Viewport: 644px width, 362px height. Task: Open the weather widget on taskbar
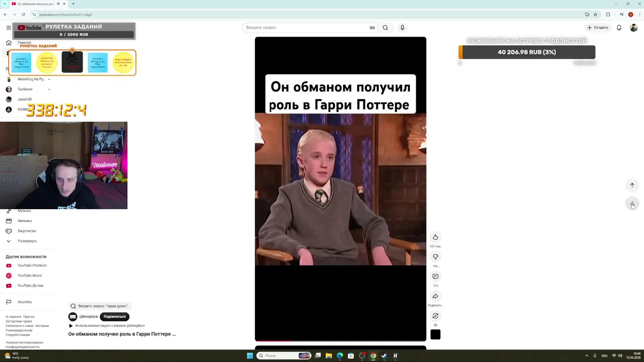(17, 355)
